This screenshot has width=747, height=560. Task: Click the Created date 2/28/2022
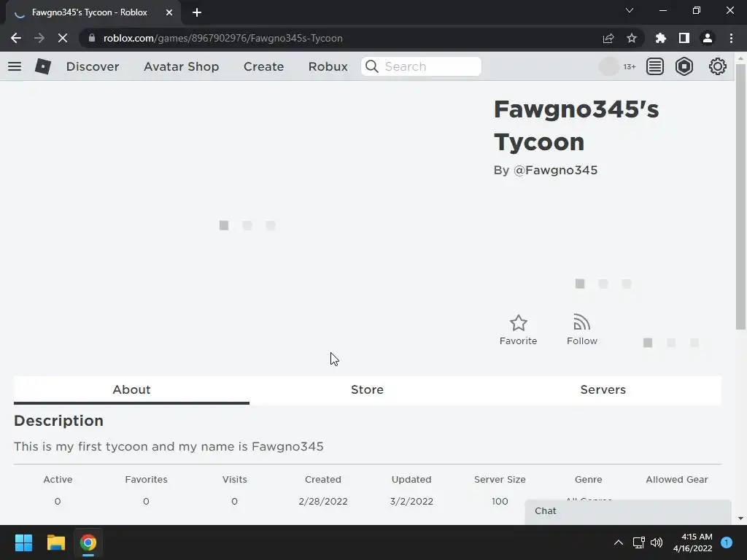323,502
